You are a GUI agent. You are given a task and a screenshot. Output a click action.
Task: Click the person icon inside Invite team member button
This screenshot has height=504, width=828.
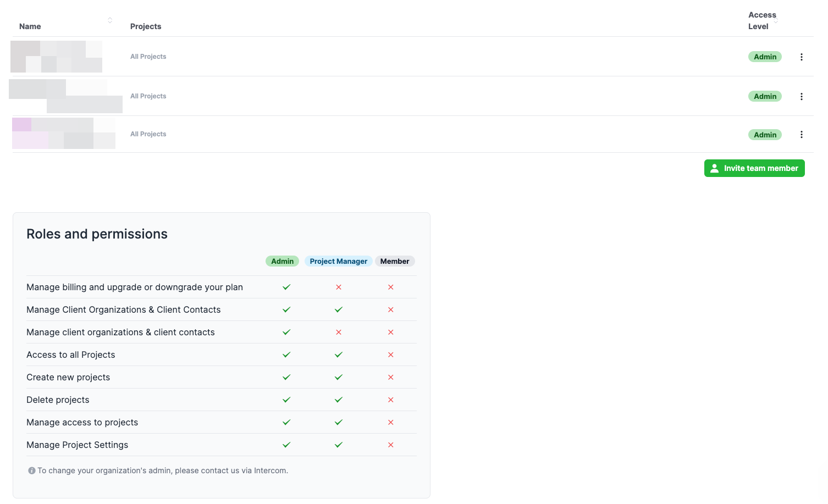pyautogui.click(x=714, y=168)
